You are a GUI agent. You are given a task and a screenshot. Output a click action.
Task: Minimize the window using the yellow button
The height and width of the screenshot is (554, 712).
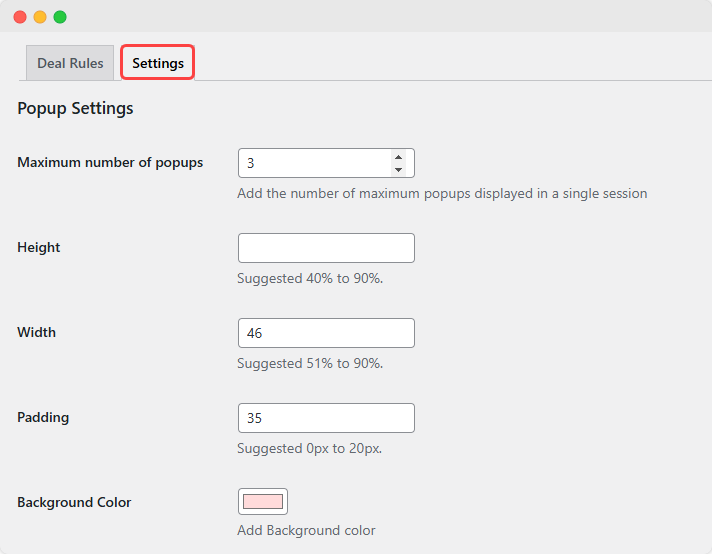tap(40, 17)
